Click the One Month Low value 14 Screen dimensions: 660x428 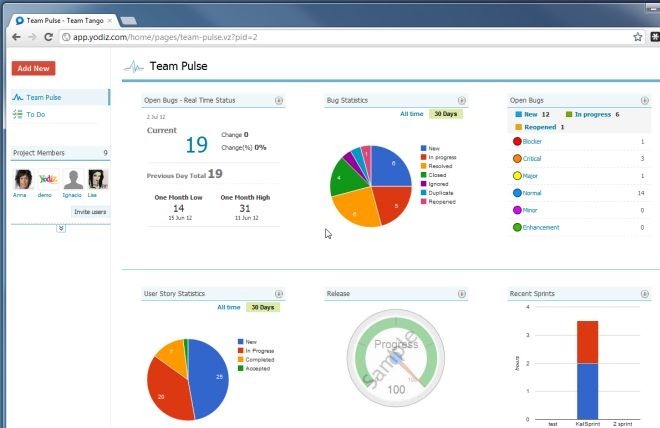pos(178,208)
